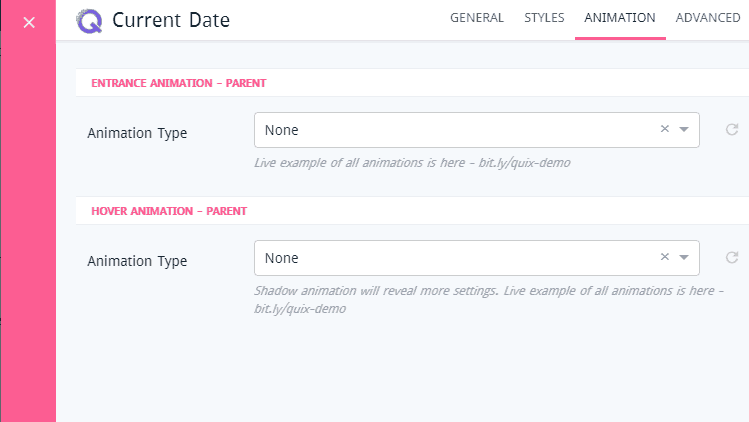Open the Advanced tab
The width and height of the screenshot is (749, 422).
pyautogui.click(x=708, y=18)
